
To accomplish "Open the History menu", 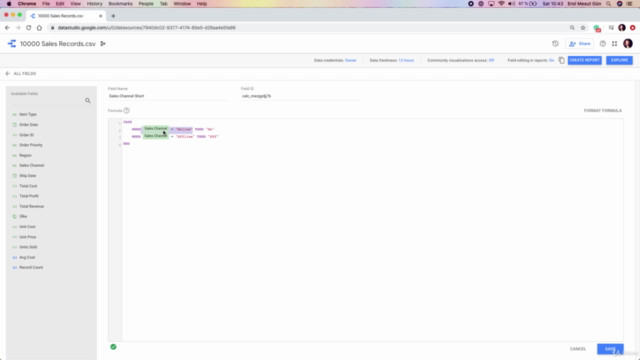I will pos(94,4).
